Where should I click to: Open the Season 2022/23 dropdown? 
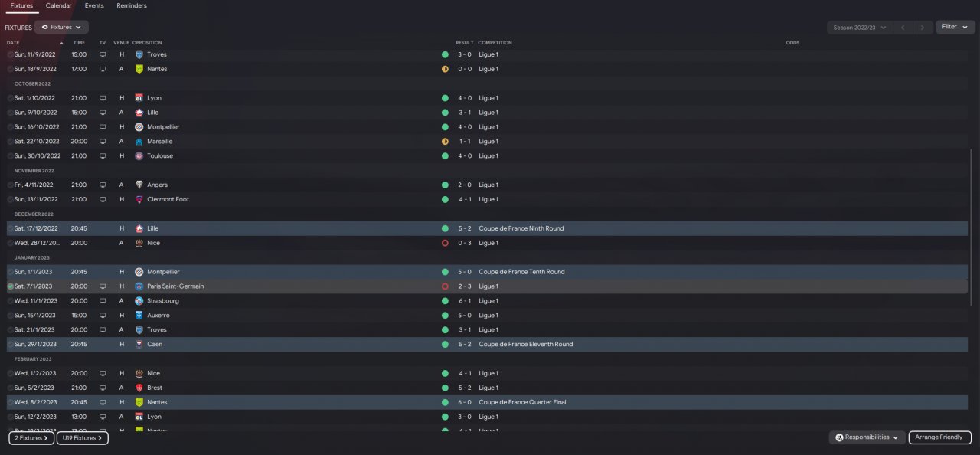[x=859, y=27]
